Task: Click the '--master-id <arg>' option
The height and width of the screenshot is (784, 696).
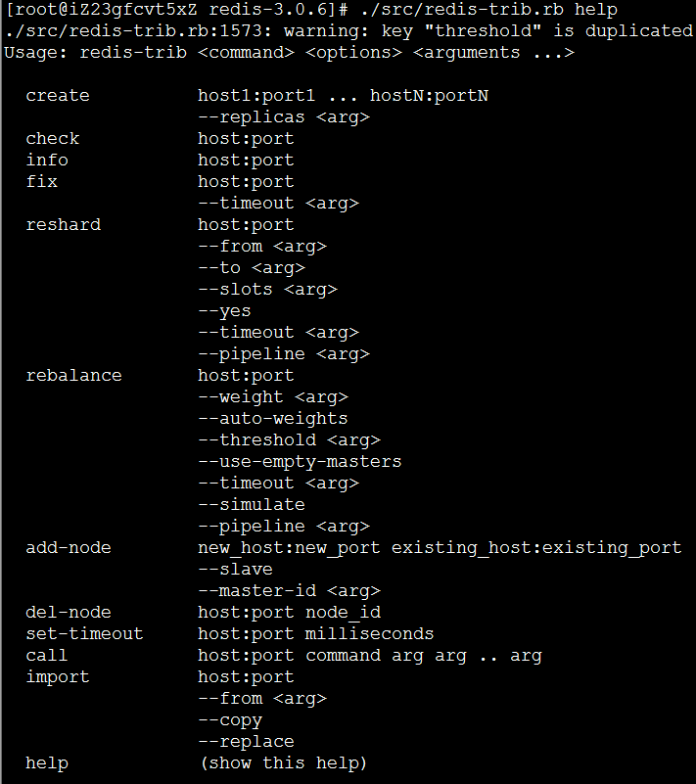Action: coord(290,591)
